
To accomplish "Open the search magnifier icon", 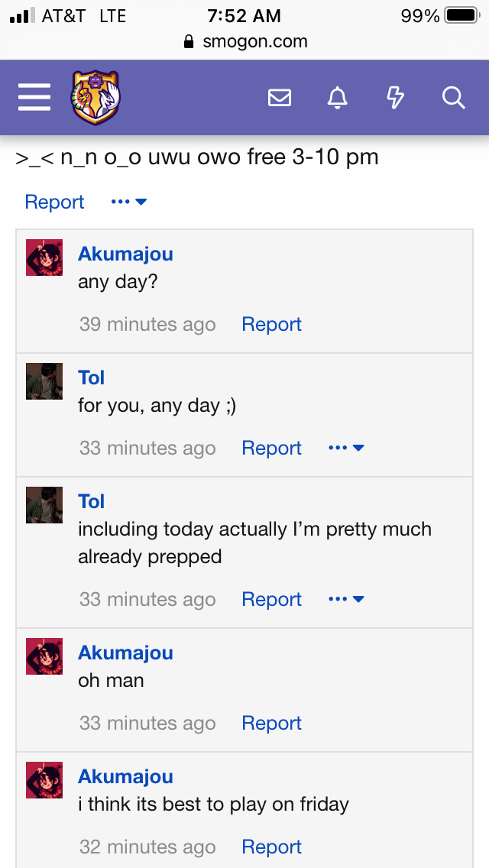I will 454,98.
